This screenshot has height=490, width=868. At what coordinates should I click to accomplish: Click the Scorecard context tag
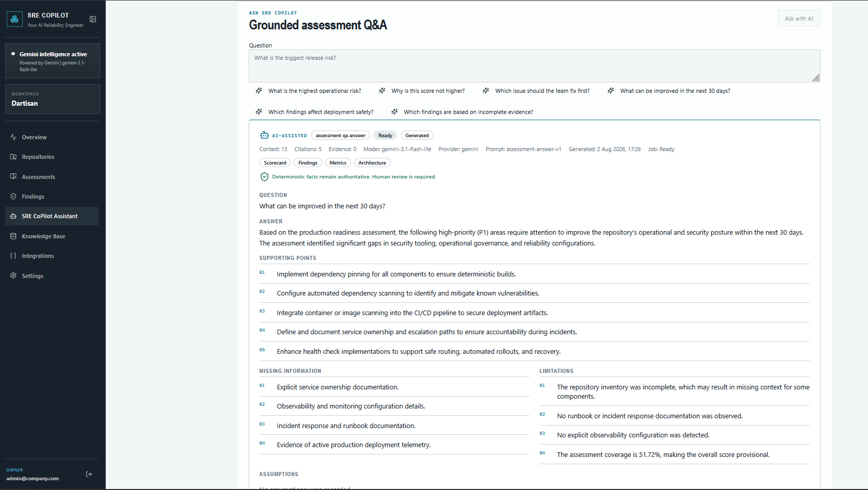(275, 163)
